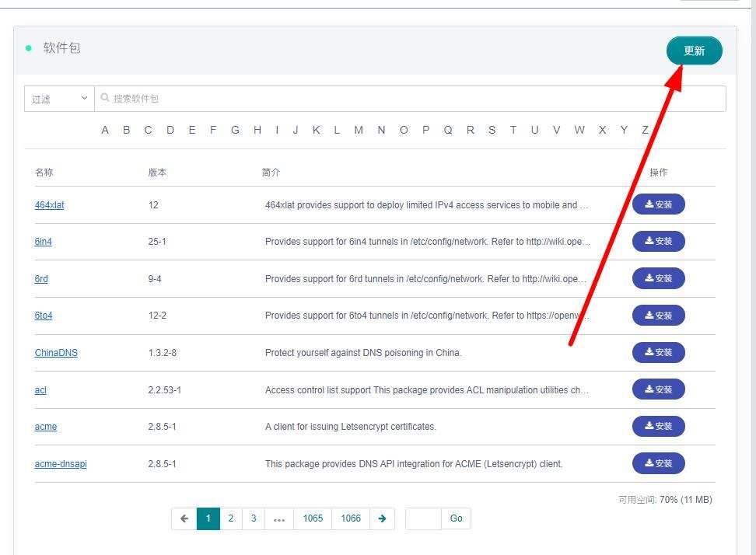Click the 版本 column header
This screenshot has height=555, width=756.
(x=157, y=173)
